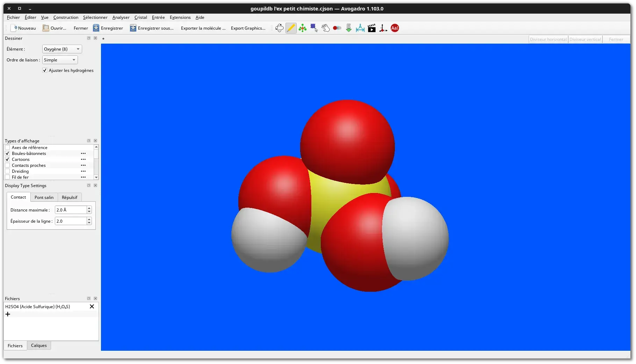This screenshot has width=636, height=364.
Task: Click Exporter la molécule button
Action: (x=203, y=28)
